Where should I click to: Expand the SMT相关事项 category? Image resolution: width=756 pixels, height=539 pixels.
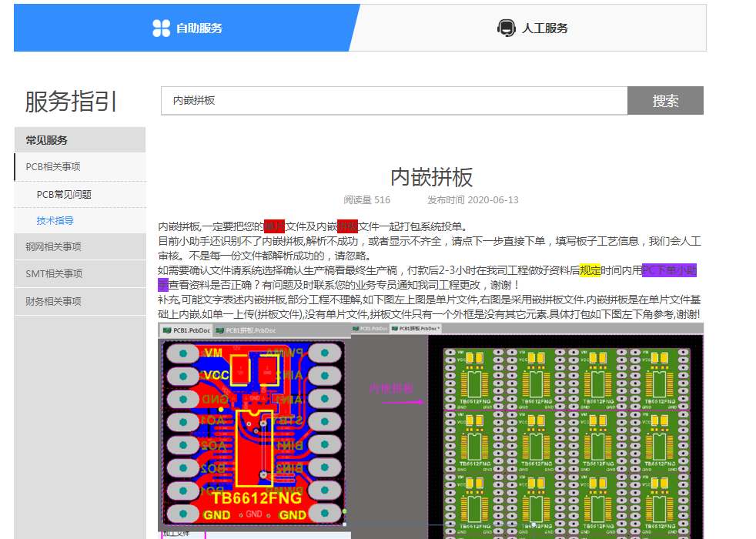coord(54,274)
